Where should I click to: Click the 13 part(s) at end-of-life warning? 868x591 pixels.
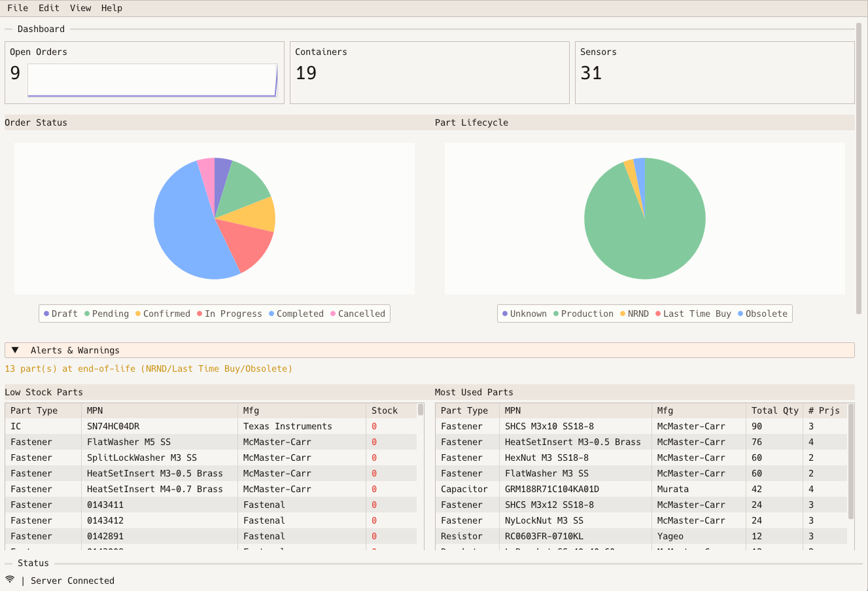click(148, 368)
